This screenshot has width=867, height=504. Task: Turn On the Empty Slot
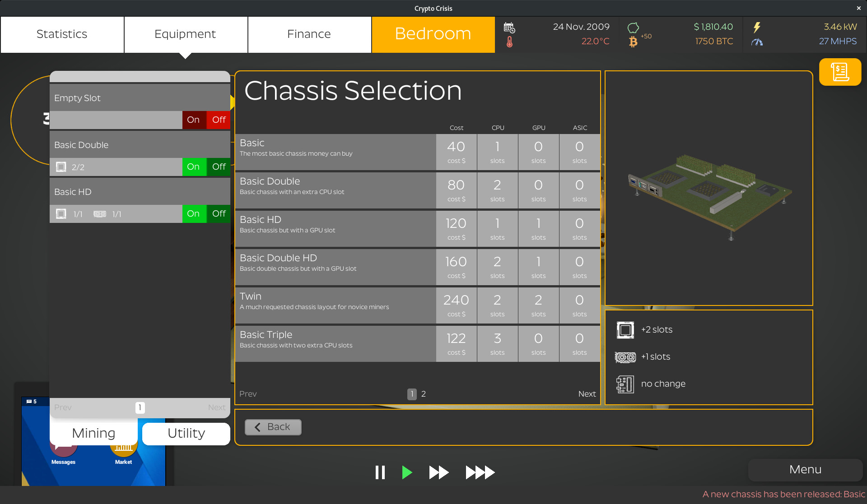point(193,120)
